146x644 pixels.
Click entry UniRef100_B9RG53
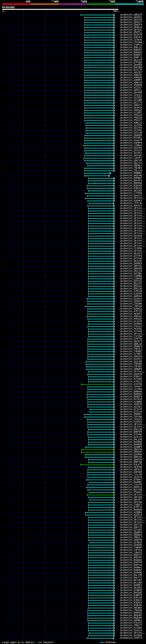131,50
